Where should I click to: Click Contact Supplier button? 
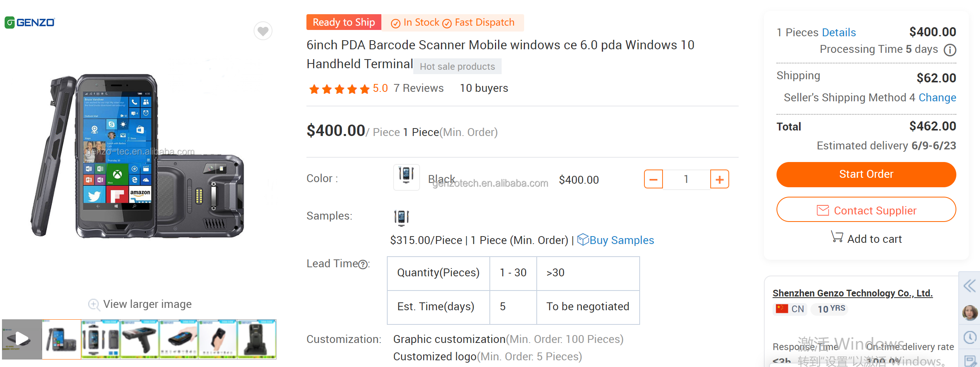(x=866, y=210)
